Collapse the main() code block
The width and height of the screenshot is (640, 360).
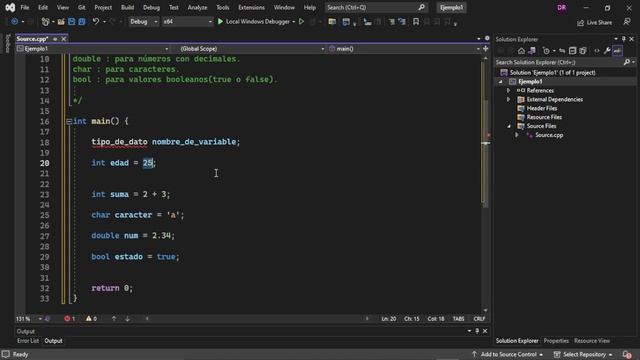(x=69, y=121)
